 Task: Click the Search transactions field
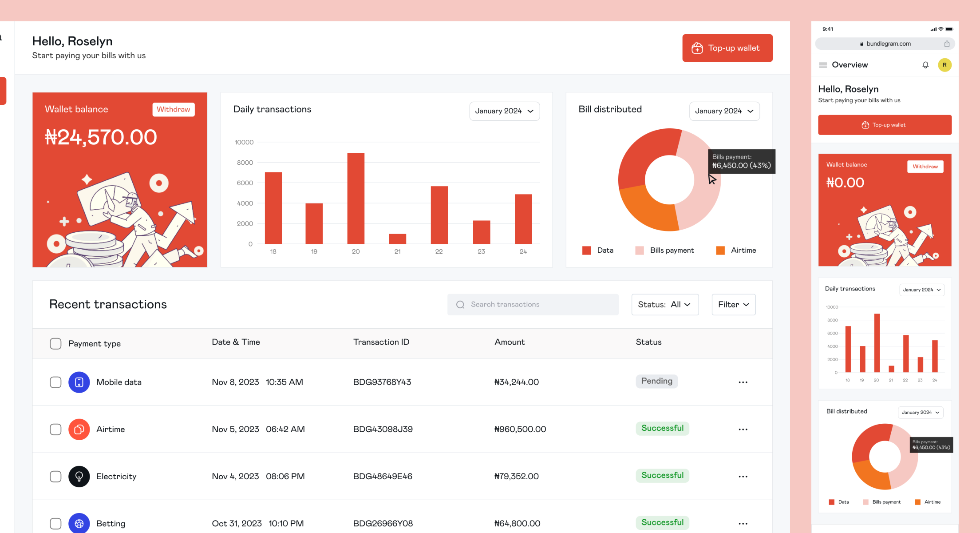533,304
